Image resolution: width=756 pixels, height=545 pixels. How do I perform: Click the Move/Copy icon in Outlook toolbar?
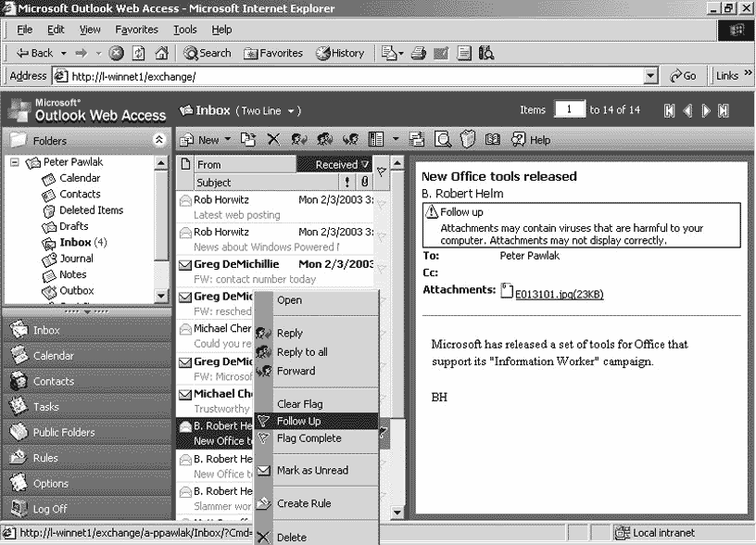(x=248, y=139)
